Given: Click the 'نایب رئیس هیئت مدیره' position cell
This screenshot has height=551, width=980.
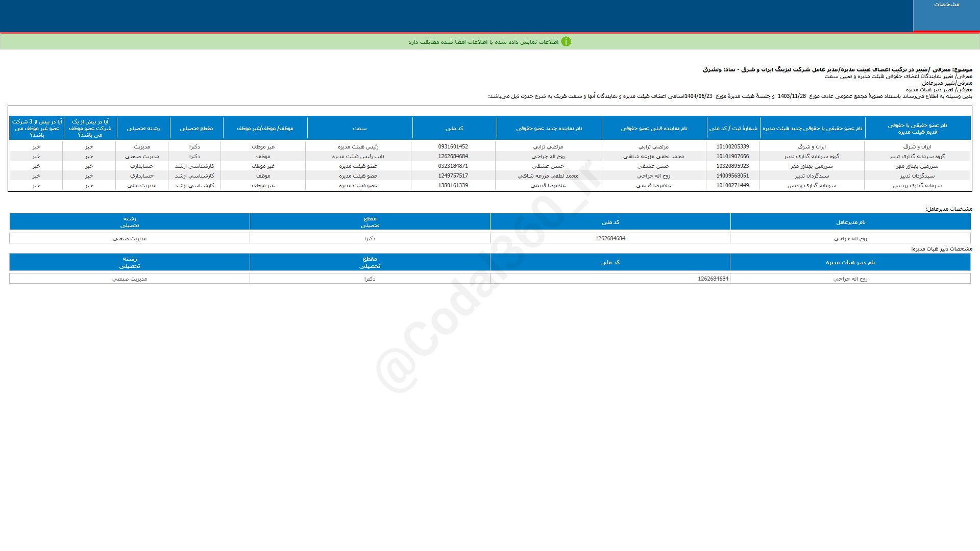Looking at the screenshot, I should click(x=358, y=157).
